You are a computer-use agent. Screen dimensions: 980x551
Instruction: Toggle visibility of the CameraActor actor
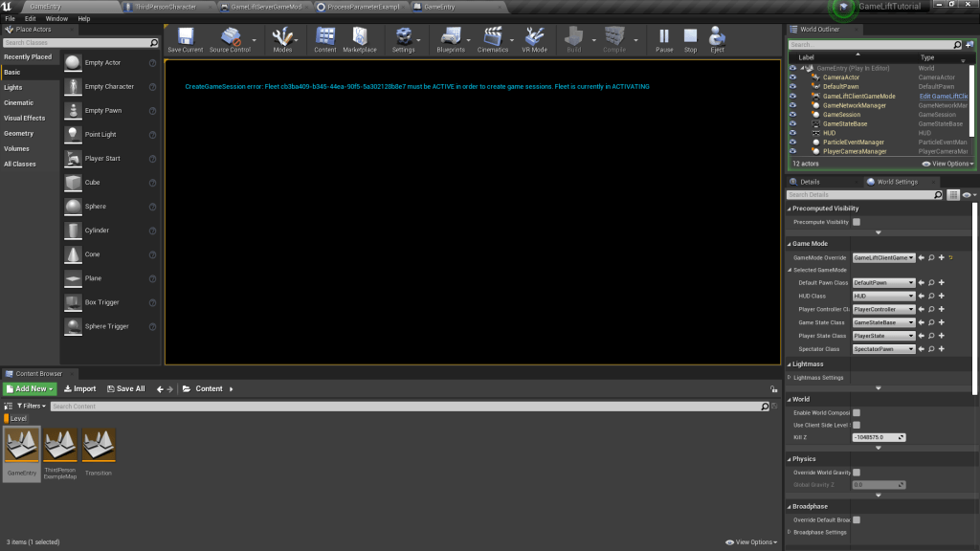792,77
